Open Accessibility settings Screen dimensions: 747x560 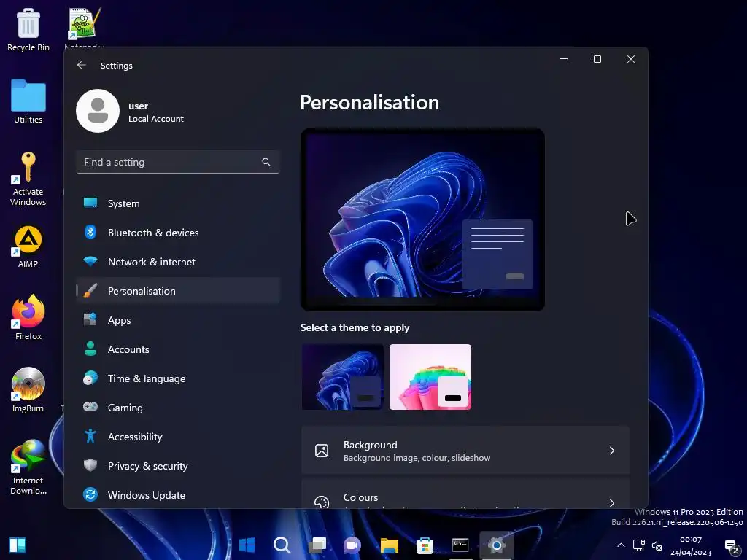coord(178,437)
